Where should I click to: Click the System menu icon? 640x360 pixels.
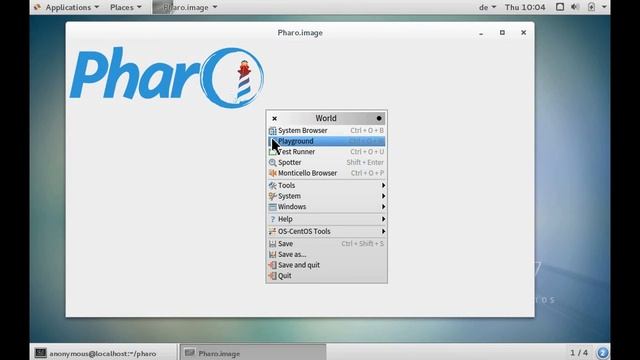[x=272, y=196]
